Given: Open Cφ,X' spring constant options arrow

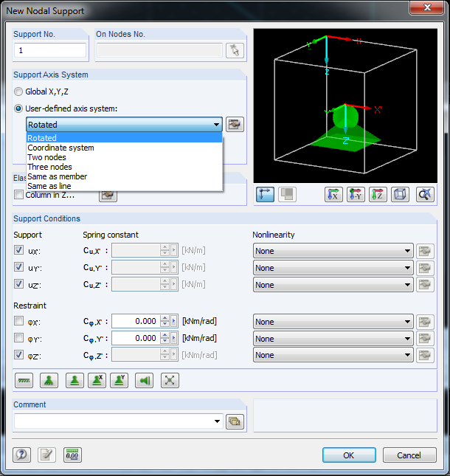Looking at the screenshot, I should 174,321.
